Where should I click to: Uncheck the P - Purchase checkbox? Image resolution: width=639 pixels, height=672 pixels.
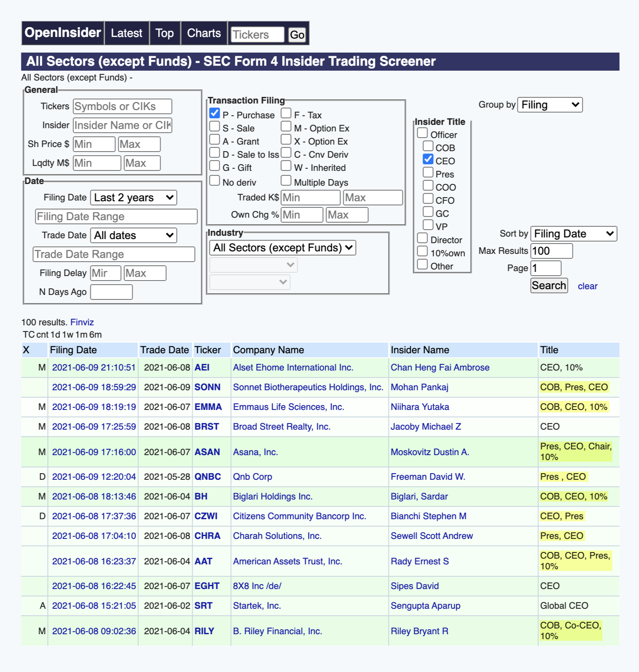214,113
